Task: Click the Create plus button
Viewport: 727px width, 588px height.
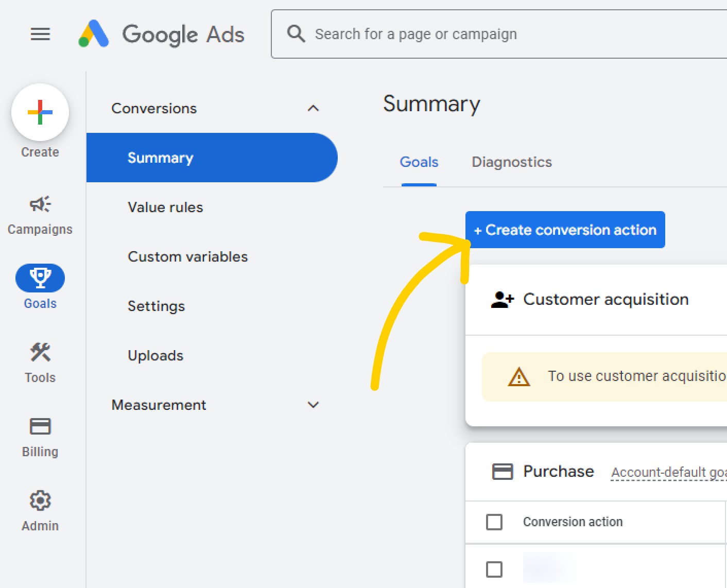Action: point(40,112)
